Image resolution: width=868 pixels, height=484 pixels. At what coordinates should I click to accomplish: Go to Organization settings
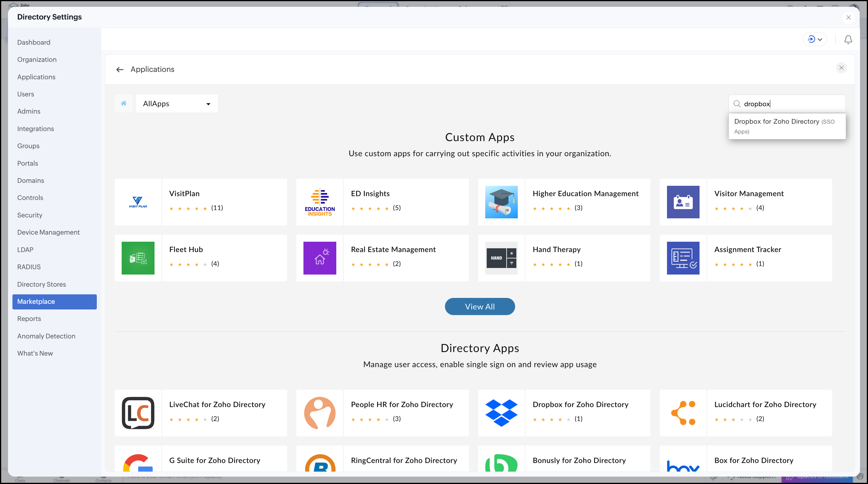[x=37, y=60]
